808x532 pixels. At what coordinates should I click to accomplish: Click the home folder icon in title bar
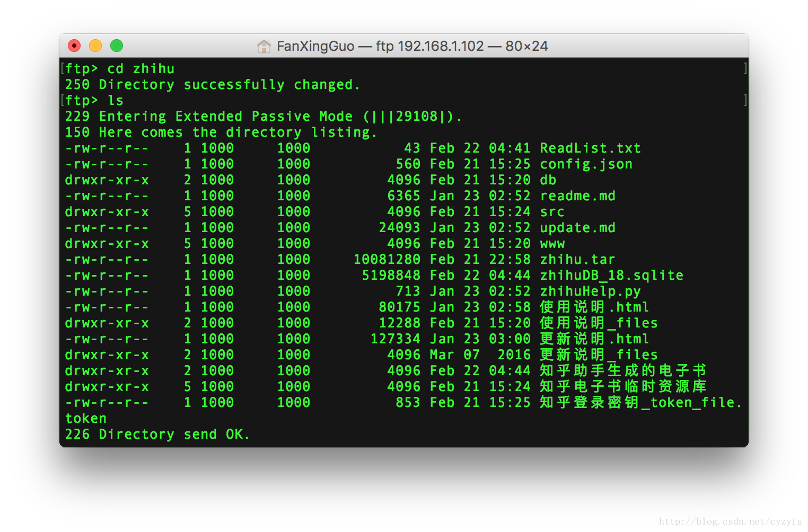264,46
